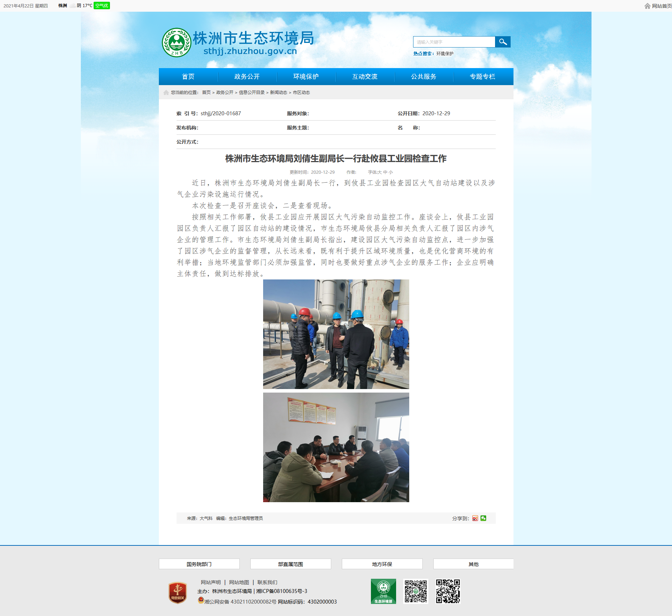Open the 政务公开 navigation menu

247,77
